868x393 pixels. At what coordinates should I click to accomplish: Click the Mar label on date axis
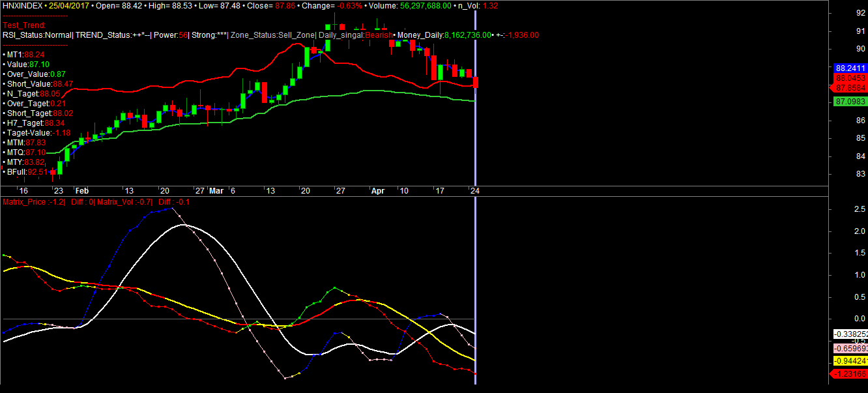tap(216, 191)
